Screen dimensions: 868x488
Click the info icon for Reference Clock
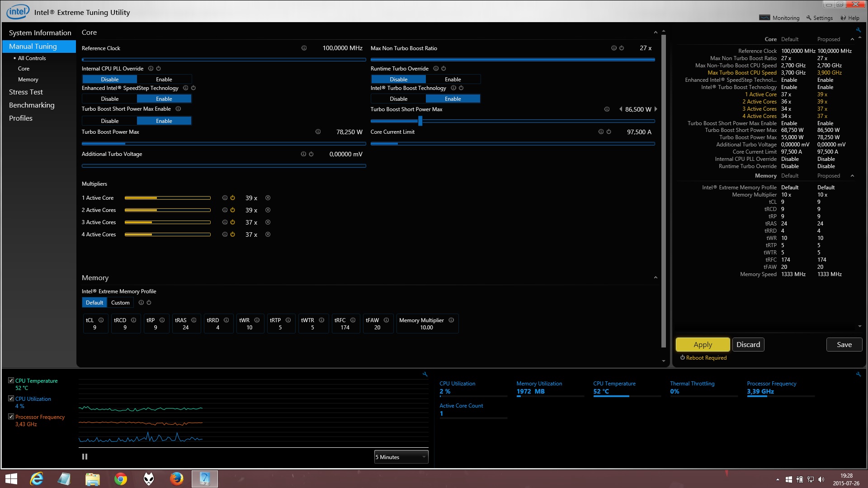click(x=304, y=48)
